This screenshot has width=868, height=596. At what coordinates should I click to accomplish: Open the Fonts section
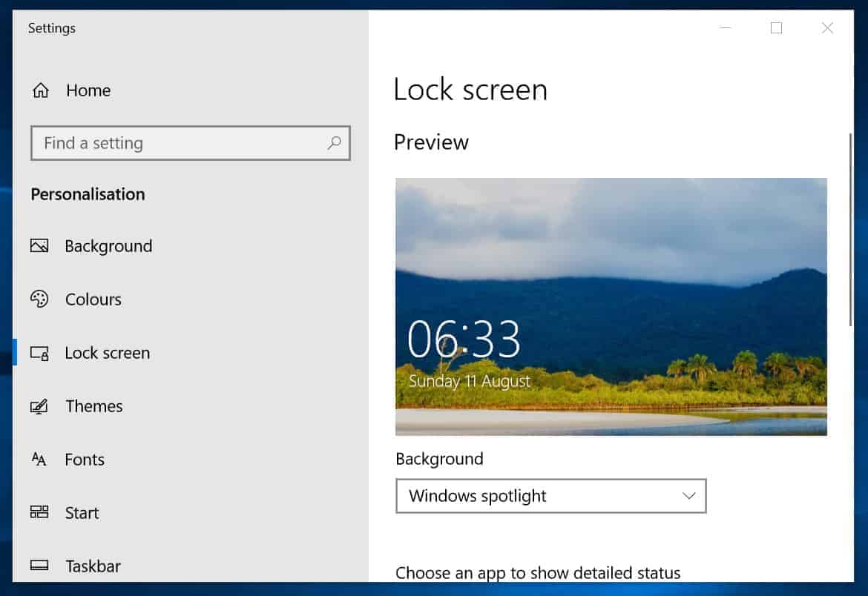click(x=84, y=460)
